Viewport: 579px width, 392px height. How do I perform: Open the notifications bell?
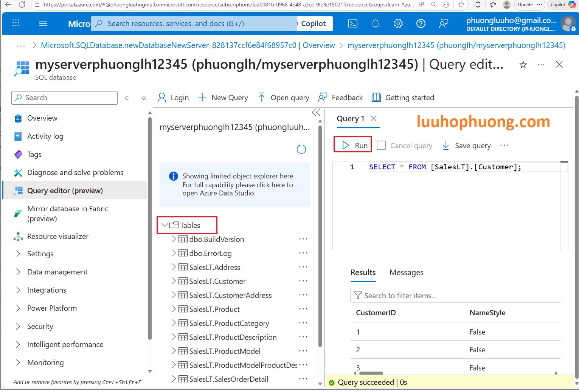point(375,23)
